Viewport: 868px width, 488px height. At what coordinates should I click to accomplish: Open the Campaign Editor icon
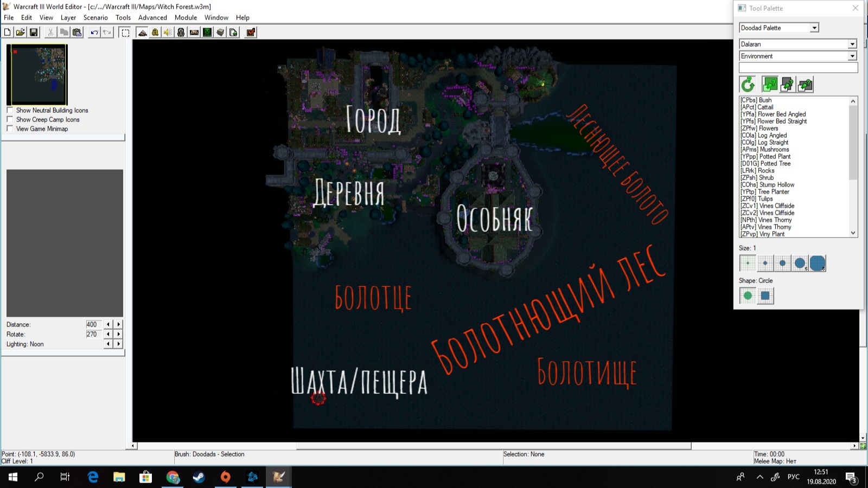coord(194,33)
